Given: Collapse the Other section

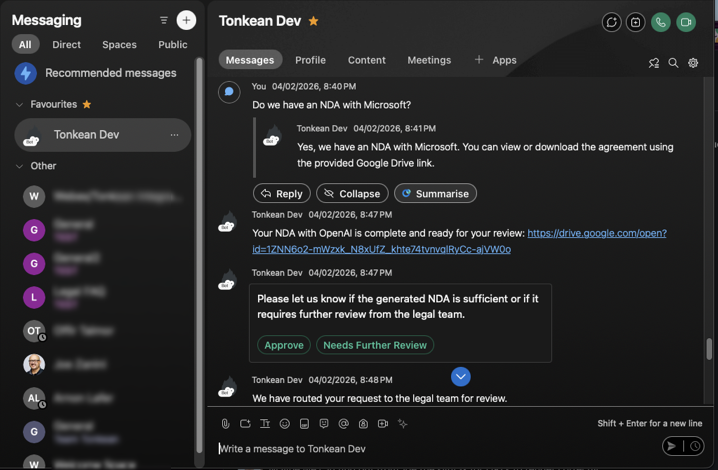Looking at the screenshot, I should 19,166.
